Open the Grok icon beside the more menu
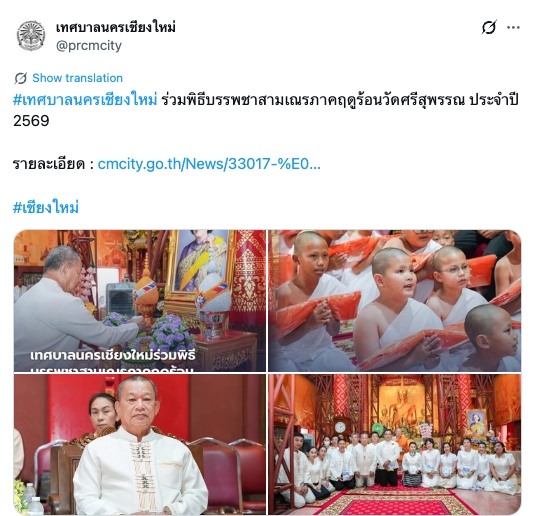The height and width of the screenshot is (516, 536). (489, 27)
